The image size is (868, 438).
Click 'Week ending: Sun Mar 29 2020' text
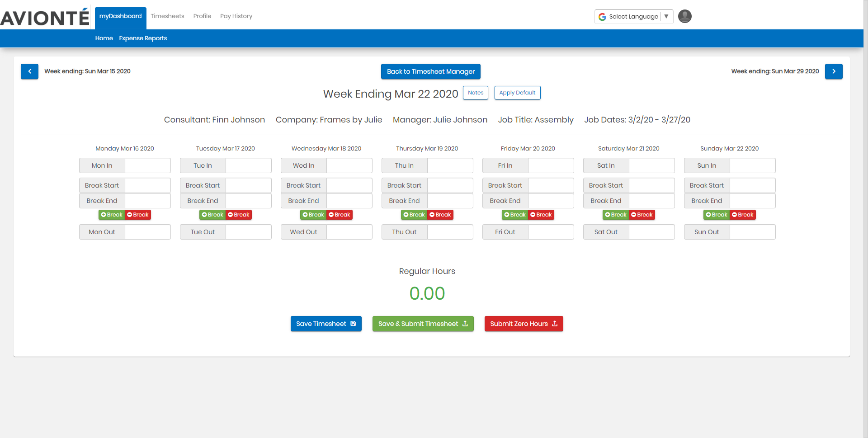coord(775,71)
